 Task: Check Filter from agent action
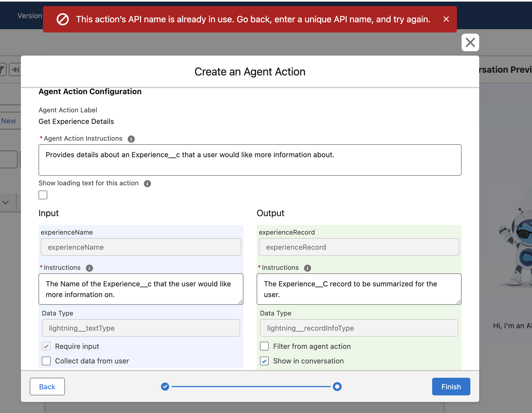point(264,346)
